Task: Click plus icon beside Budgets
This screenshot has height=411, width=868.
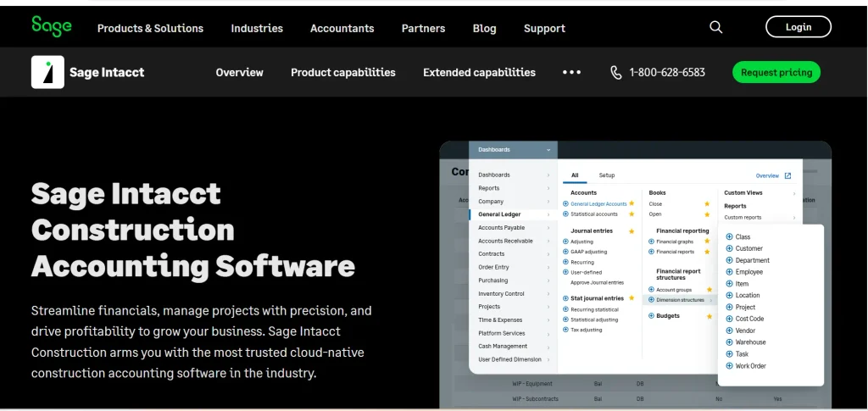Action: [651, 316]
